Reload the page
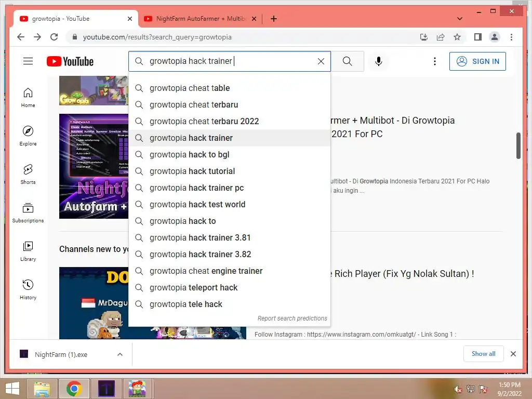The height and width of the screenshot is (399, 532). [54, 37]
